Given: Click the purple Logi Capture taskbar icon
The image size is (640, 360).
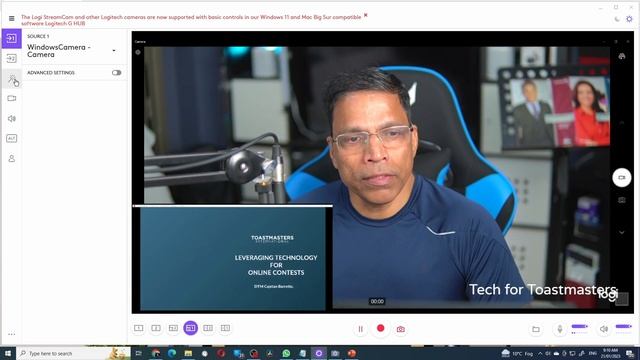Looking at the screenshot, I should point(319,353).
